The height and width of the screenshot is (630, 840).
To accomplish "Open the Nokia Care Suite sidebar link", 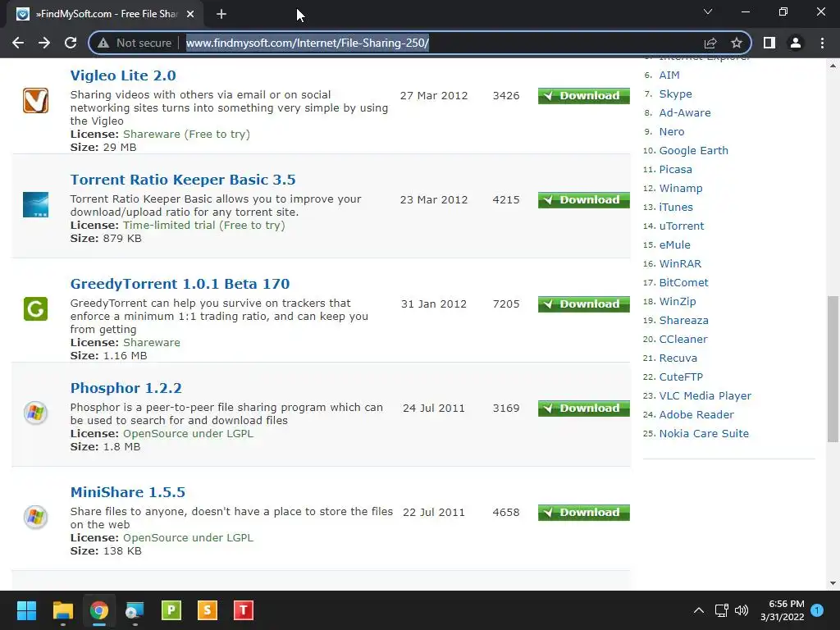I will (704, 433).
